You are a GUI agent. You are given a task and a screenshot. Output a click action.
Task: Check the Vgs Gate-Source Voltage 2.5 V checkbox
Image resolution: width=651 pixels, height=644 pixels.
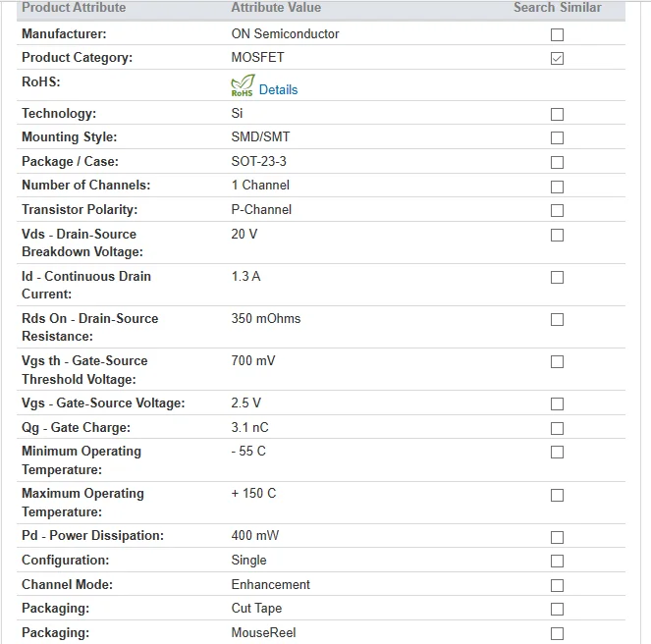[557, 404]
